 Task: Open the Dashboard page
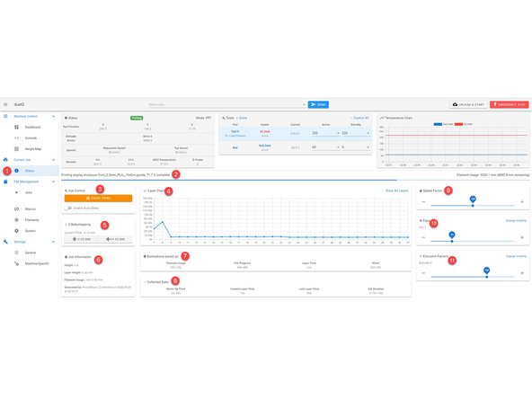coord(32,127)
